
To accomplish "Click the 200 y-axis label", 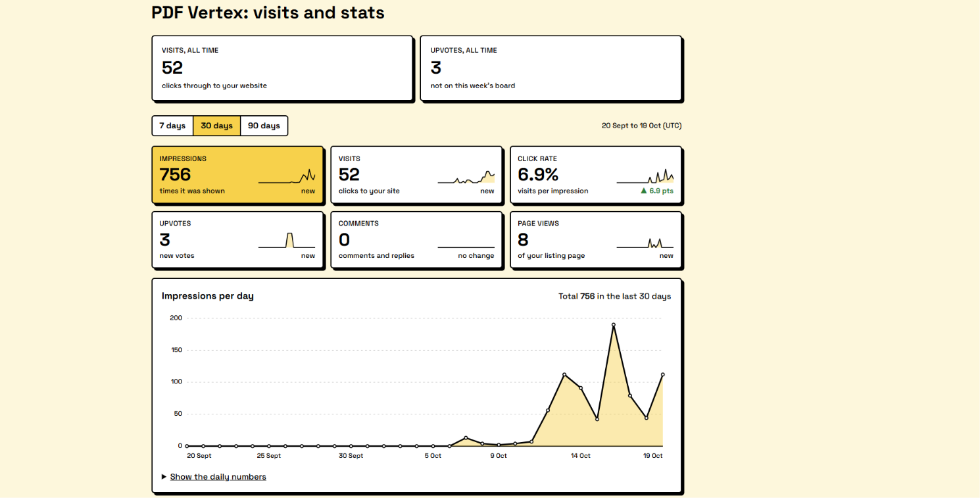I will [176, 318].
